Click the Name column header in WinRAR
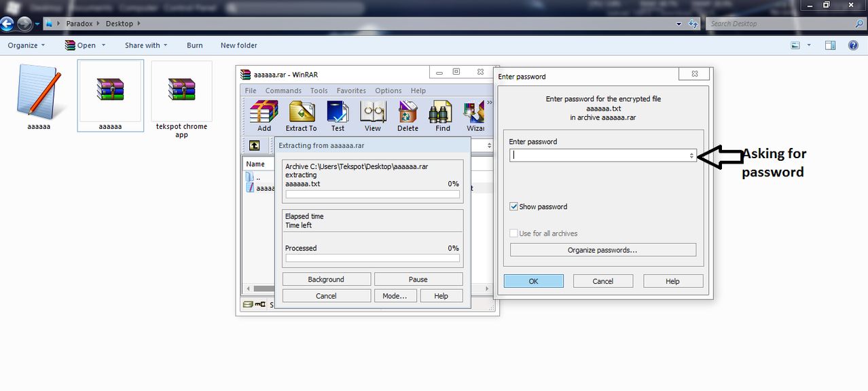This screenshot has height=391, width=868. pos(255,164)
